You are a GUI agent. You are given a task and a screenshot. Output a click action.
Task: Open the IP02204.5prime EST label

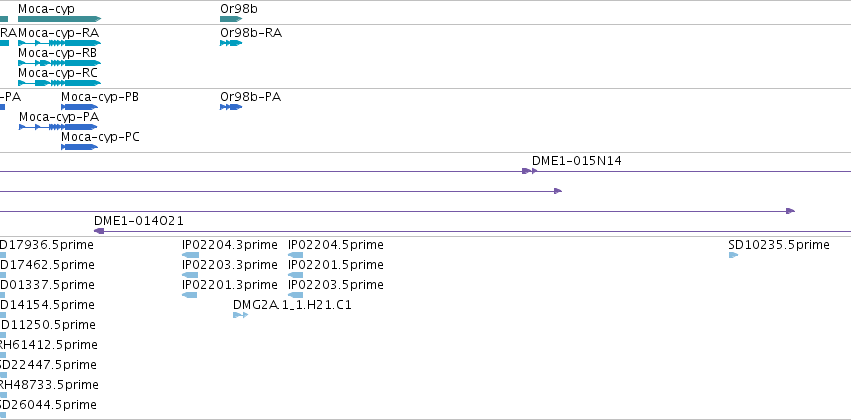click(335, 245)
